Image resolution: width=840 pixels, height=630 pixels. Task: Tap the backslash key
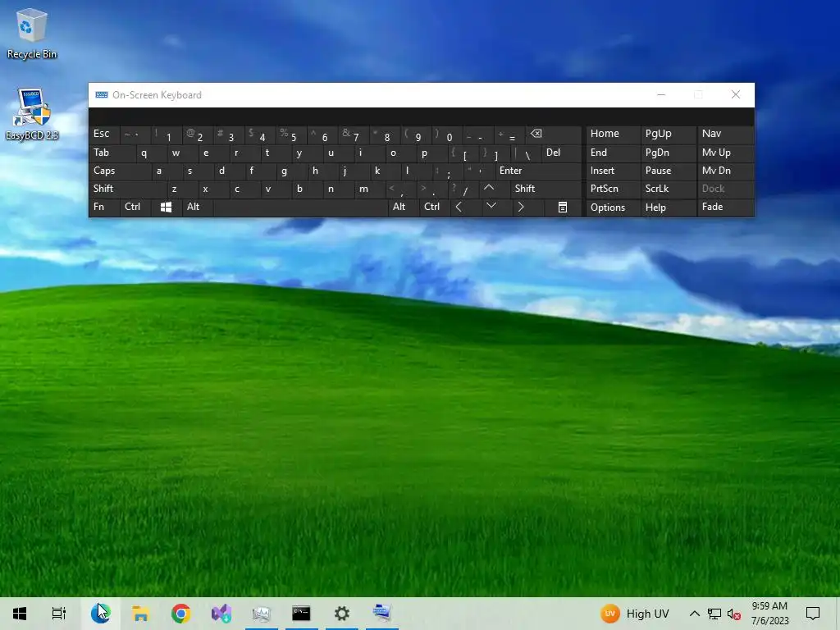tap(526, 153)
